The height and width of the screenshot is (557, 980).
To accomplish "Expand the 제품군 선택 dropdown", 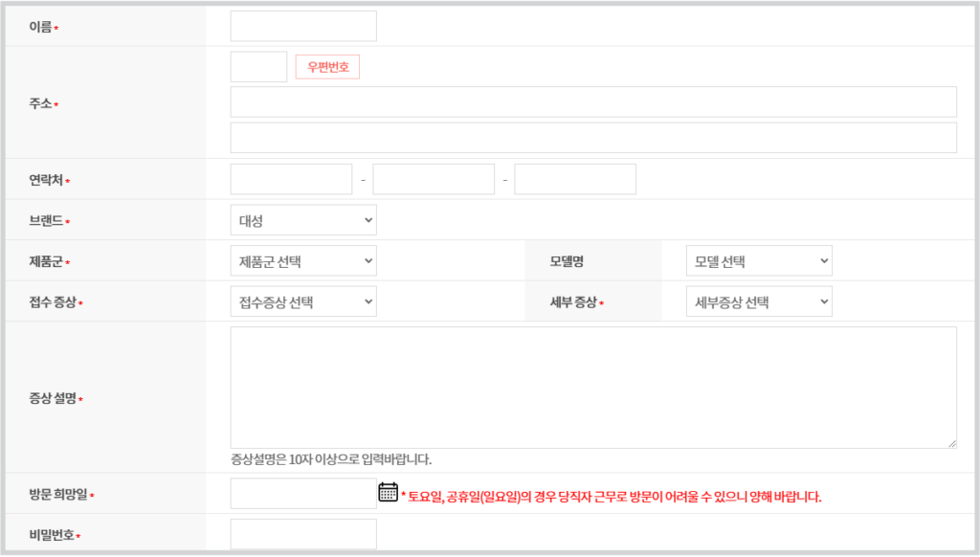I will tap(303, 260).
